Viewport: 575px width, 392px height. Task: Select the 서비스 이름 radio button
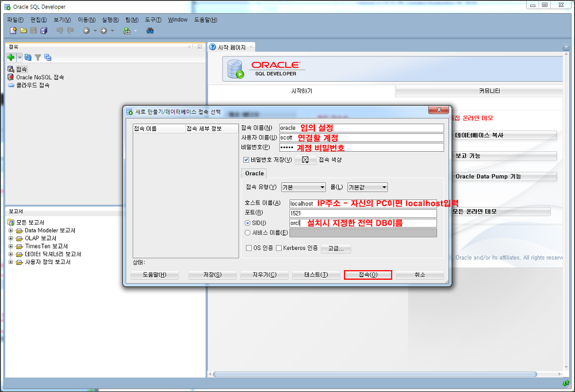247,232
